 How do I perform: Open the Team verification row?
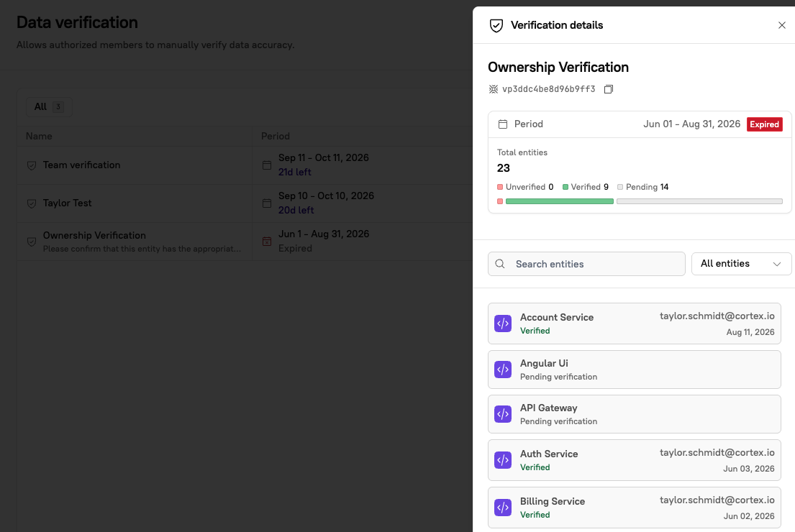click(x=245, y=165)
